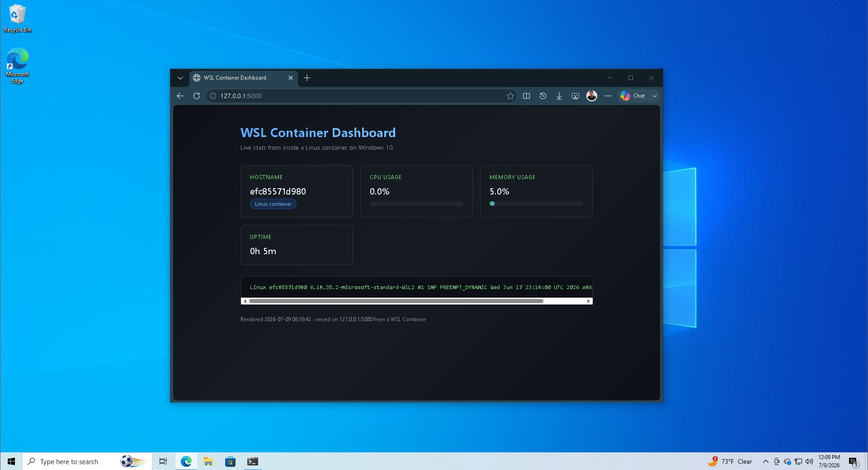
Task: Open the clock and calendar flyout
Action: point(829,461)
